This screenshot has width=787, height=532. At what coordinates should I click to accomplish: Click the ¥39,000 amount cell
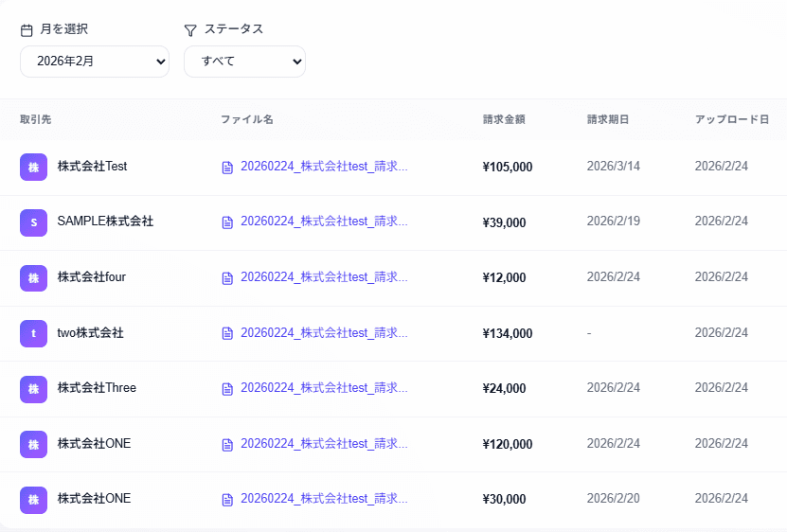click(x=504, y=222)
